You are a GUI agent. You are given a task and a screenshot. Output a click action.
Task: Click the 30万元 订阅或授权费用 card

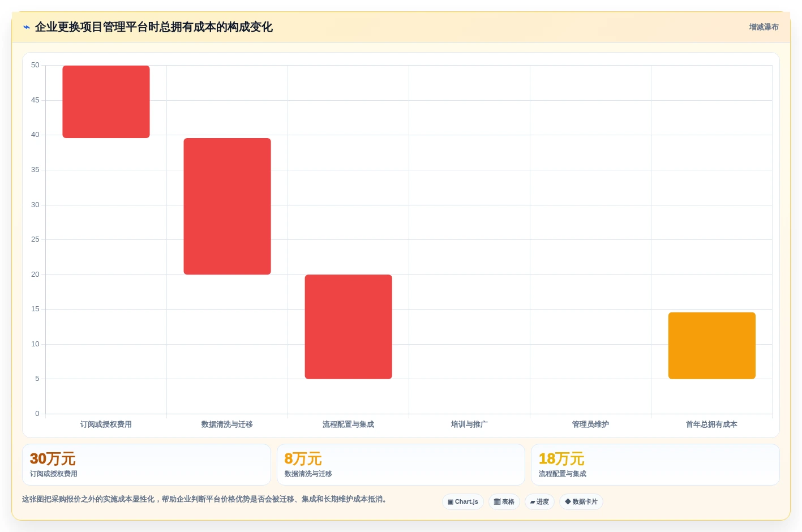click(x=147, y=465)
